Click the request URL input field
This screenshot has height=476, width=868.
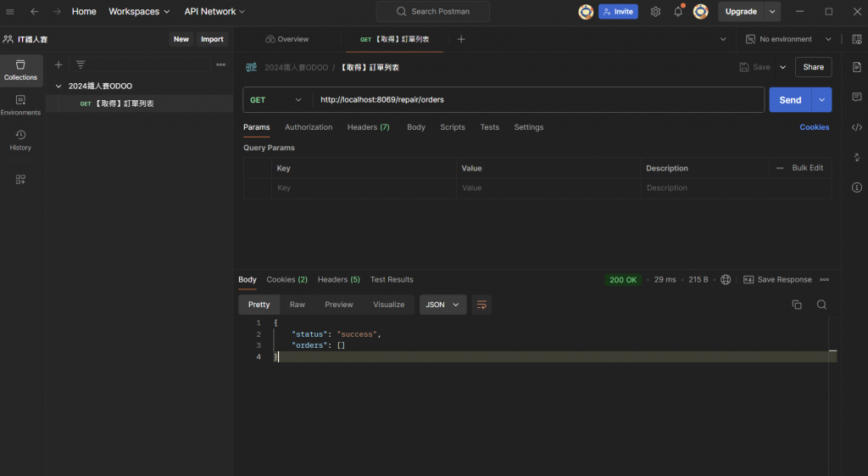coord(538,100)
